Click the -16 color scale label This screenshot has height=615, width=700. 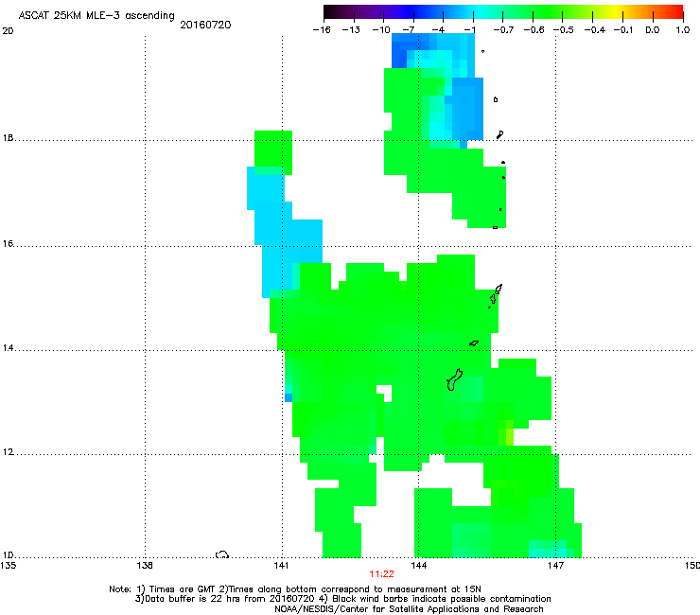(x=322, y=30)
